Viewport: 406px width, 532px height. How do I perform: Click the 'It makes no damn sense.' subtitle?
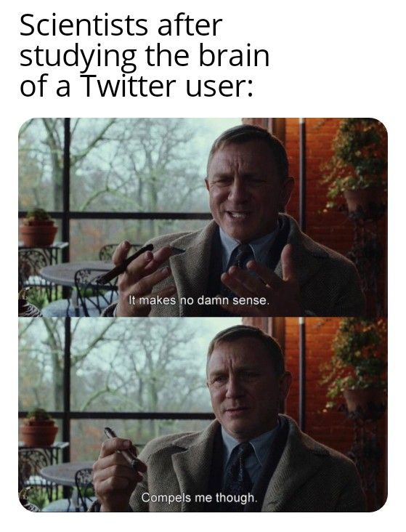[x=198, y=300]
